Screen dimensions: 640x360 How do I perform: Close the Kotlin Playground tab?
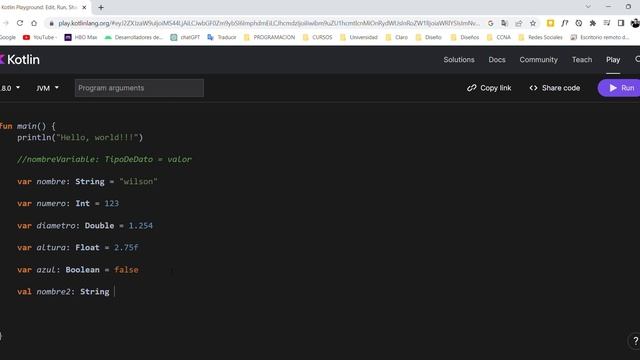pyautogui.click(x=84, y=7)
